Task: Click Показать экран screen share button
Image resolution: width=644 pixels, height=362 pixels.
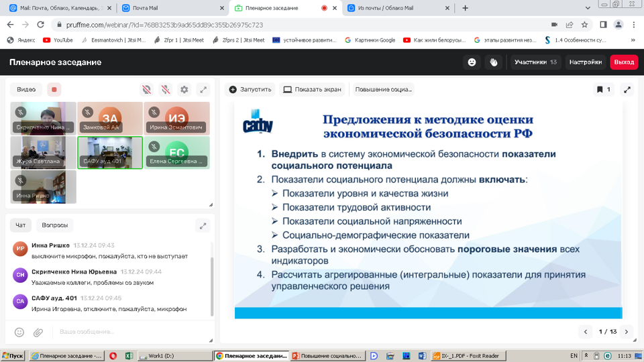Action: [x=312, y=89]
